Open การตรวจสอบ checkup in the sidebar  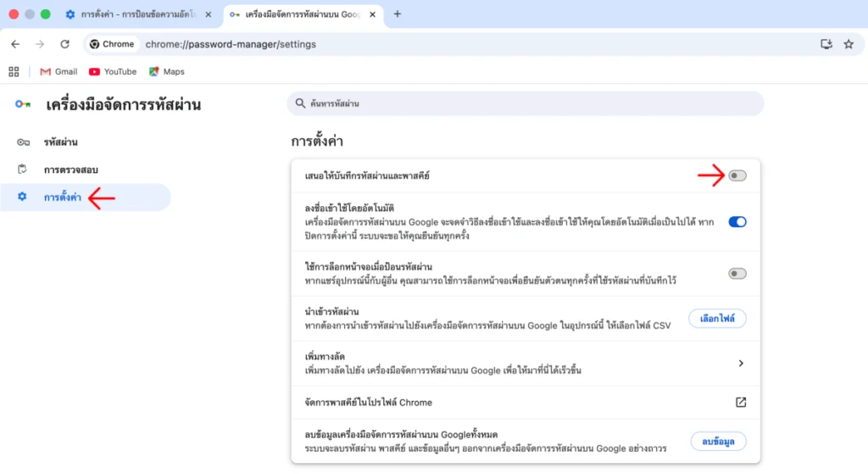86,170
